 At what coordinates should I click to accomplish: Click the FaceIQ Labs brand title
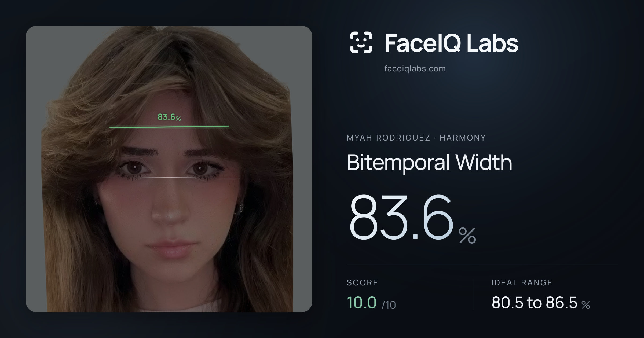click(451, 43)
